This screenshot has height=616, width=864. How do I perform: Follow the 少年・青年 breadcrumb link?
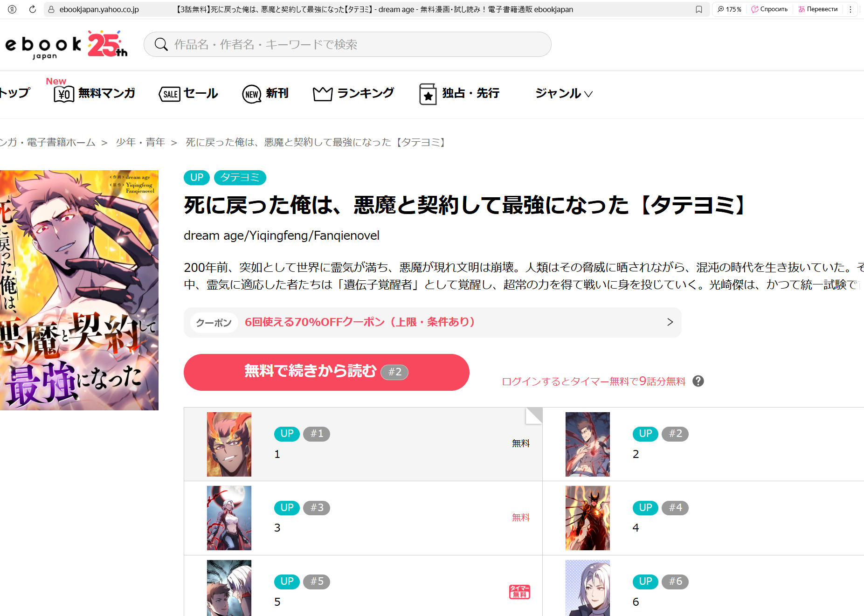coord(140,142)
